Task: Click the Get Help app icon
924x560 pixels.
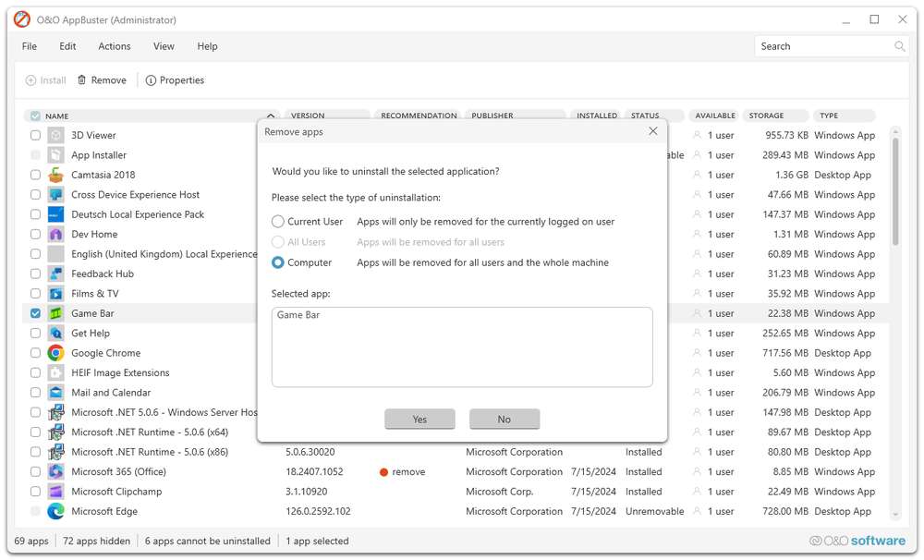Action: click(x=56, y=333)
